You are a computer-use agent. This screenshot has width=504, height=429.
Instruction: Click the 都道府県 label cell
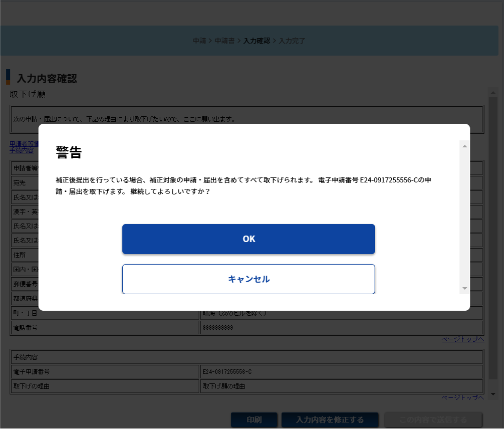point(25,298)
